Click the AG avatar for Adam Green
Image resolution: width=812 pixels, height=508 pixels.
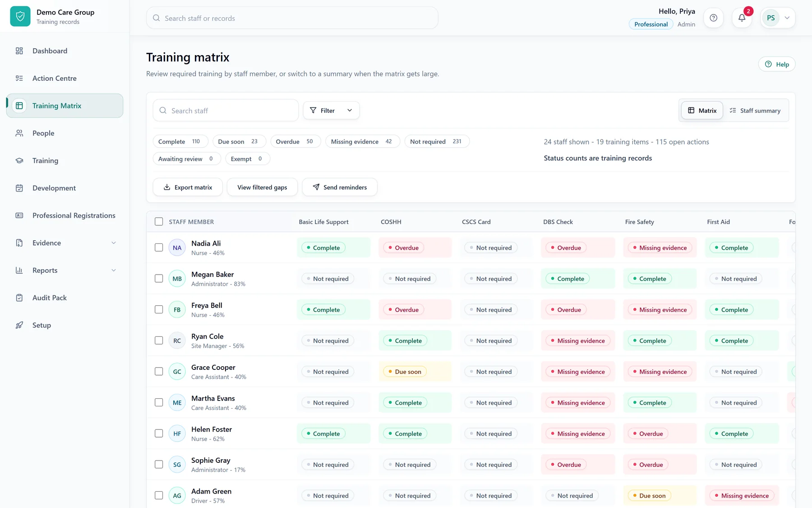[x=177, y=495]
